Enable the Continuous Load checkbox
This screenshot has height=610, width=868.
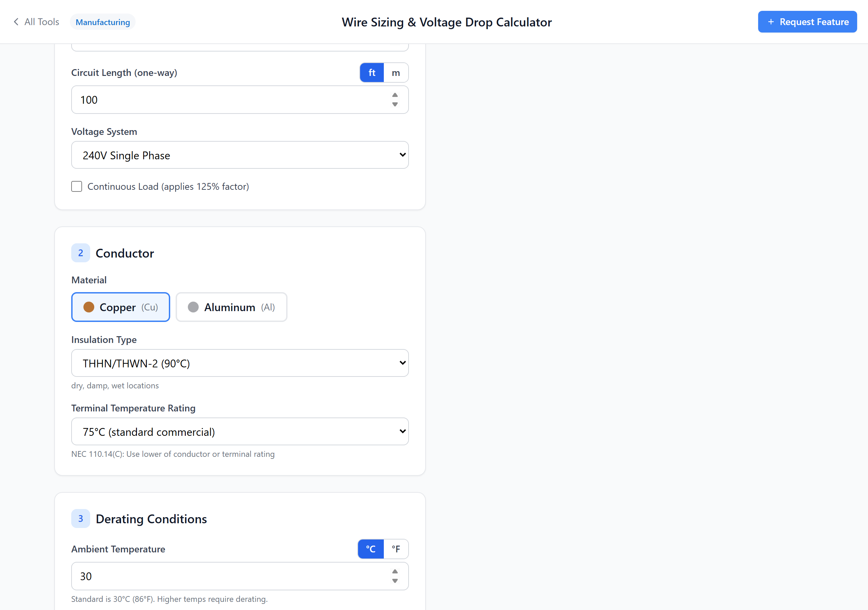click(x=76, y=186)
